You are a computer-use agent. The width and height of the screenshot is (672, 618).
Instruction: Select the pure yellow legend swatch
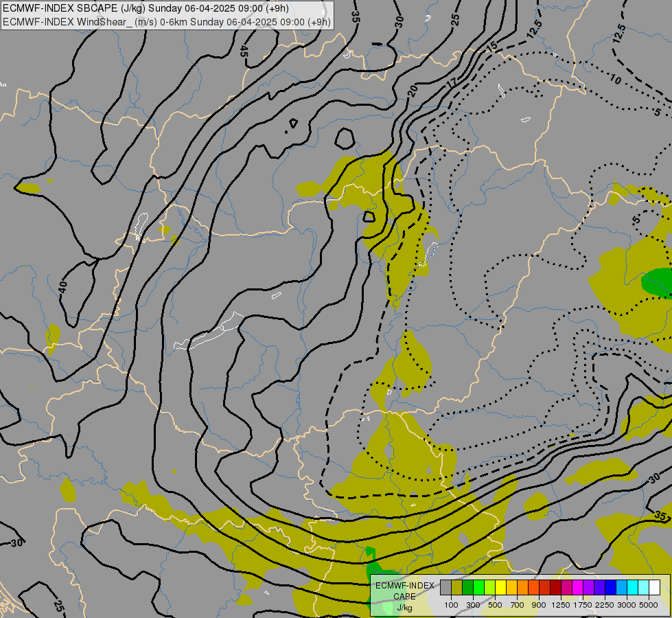point(500,588)
